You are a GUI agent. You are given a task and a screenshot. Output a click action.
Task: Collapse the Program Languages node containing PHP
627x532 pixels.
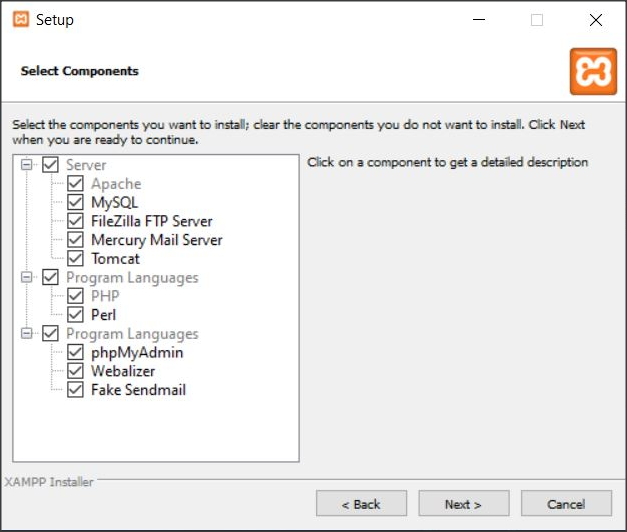[x=26, y=277]
